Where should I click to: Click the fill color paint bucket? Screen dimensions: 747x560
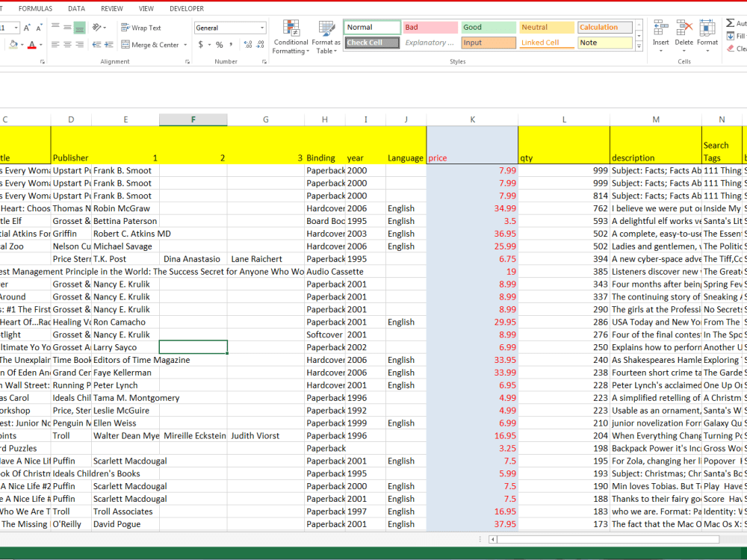(x=13, y=45)
